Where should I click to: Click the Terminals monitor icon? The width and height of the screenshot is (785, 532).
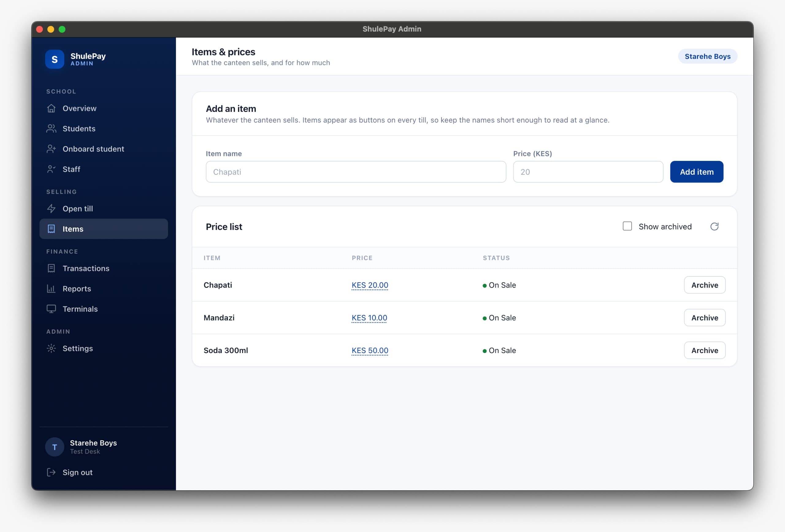(x=51, y=309)
